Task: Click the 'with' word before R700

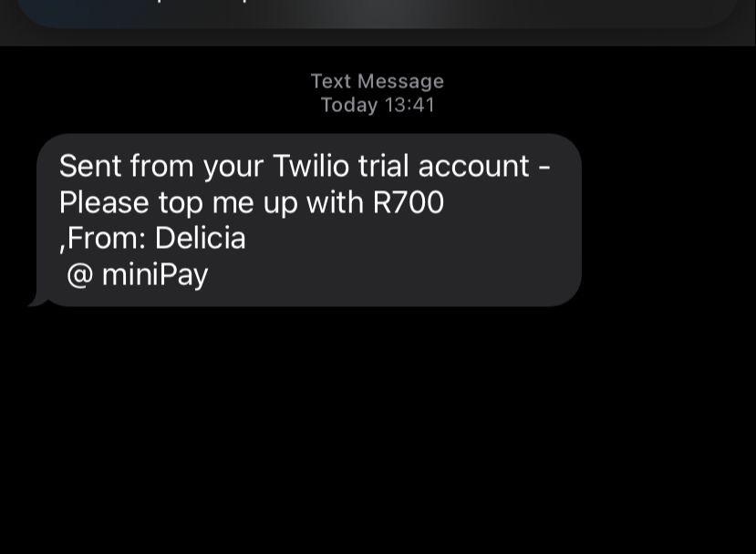Action: coord(335,202)
